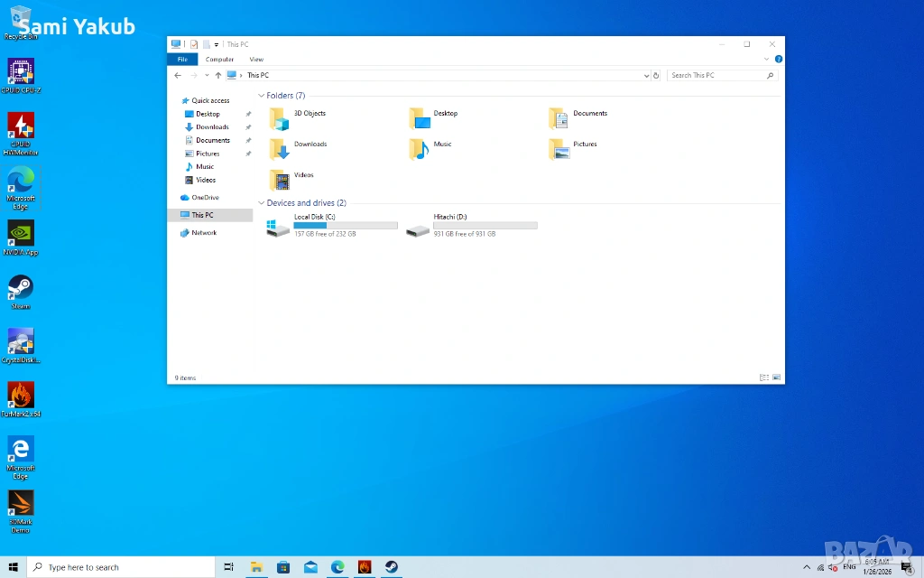Click the Search This PC field
Screen dimensions: 924x578
[717, 76]
